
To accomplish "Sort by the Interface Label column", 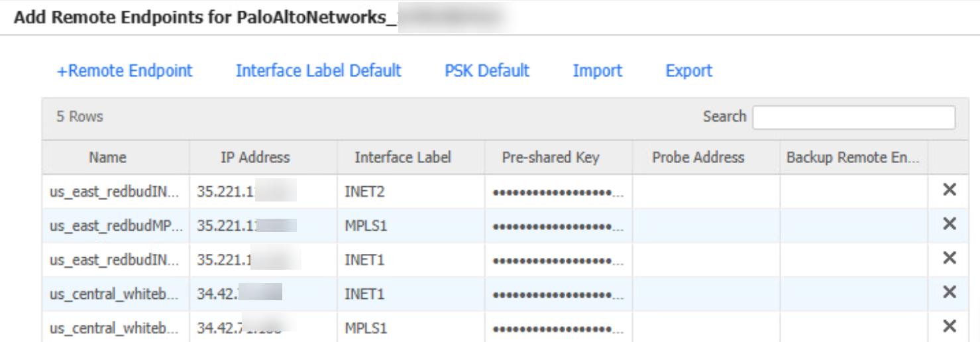I will (403, 158).
